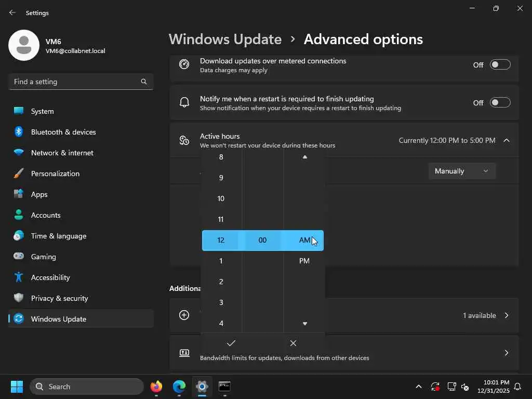Click the Settings gear in the taskbar

202,387
